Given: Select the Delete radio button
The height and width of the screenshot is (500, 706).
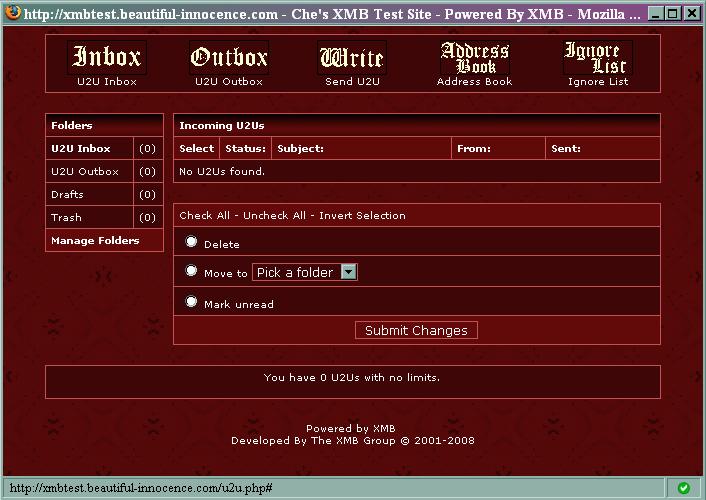Looking at the screenshot, I should 192,242.
